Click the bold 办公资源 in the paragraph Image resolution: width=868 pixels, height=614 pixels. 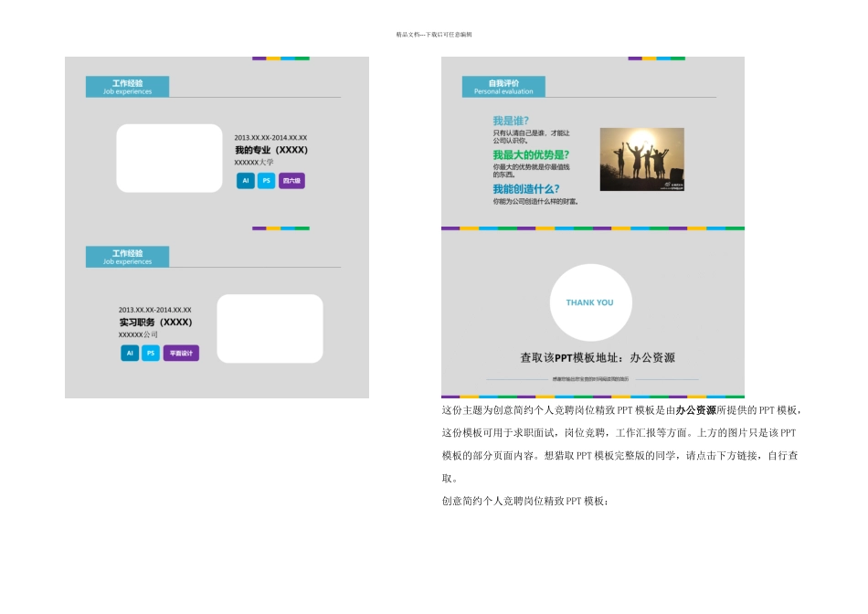696,410
